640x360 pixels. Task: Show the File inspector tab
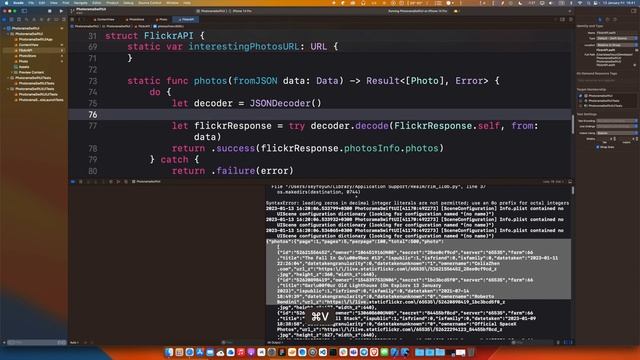pos(600,19)
